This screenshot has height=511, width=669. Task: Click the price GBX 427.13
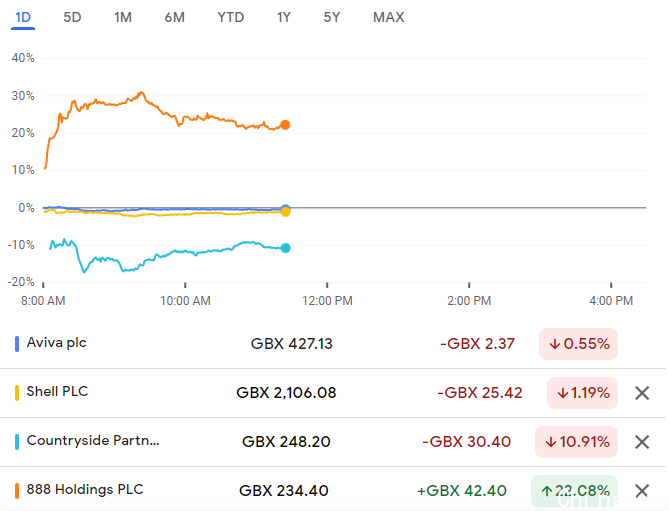[x=291, y=344]
